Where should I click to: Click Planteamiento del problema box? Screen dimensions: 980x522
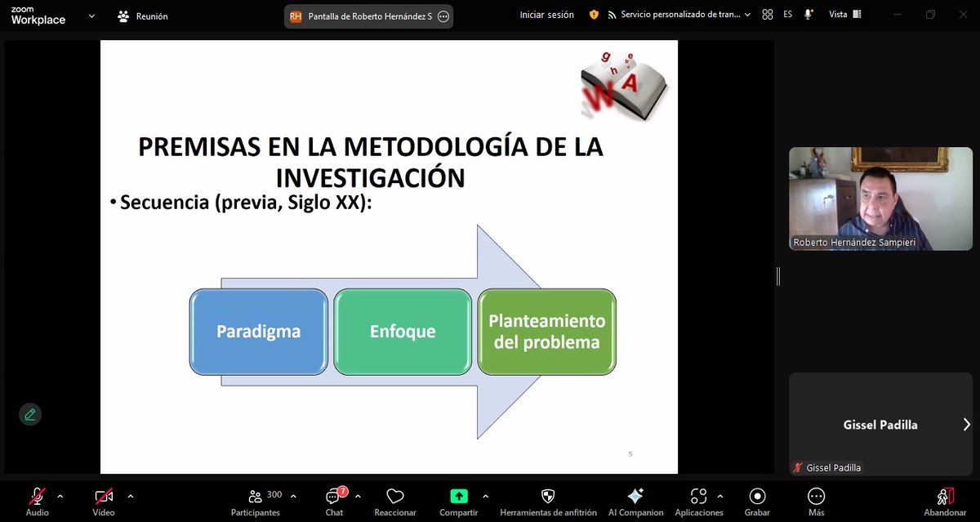(x=547, y=332)
